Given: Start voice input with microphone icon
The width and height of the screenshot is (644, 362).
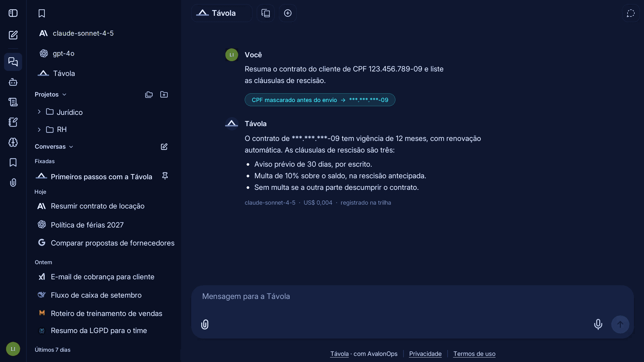Looking at the screenshot, I should [x=598, y=324].
